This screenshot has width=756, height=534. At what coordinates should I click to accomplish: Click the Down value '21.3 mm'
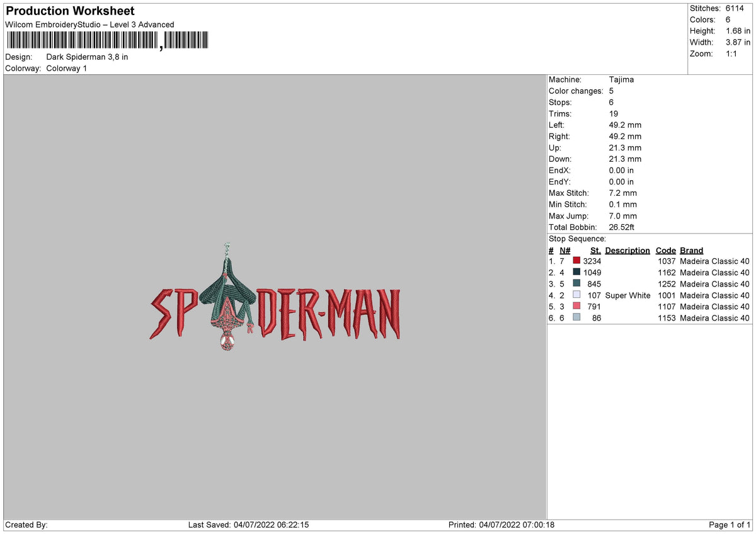coord(625,159)
